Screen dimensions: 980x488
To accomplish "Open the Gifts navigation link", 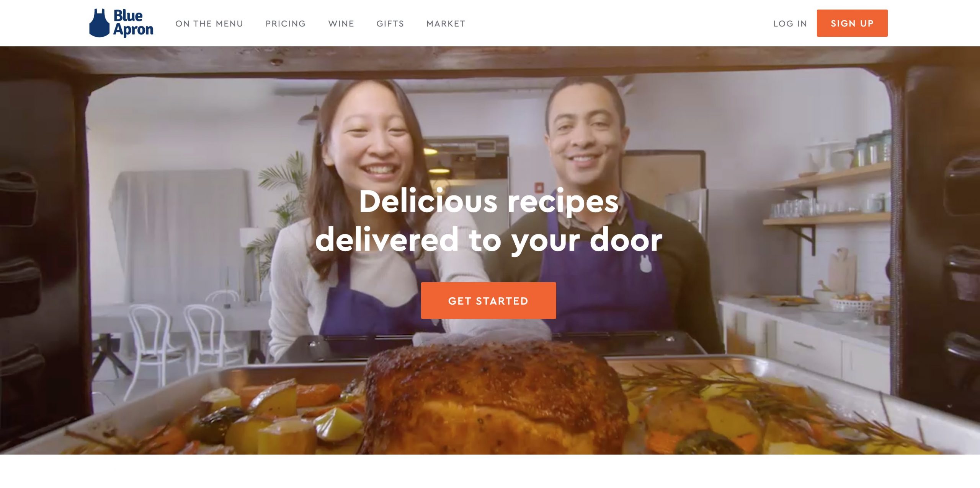I will [390, 24].
